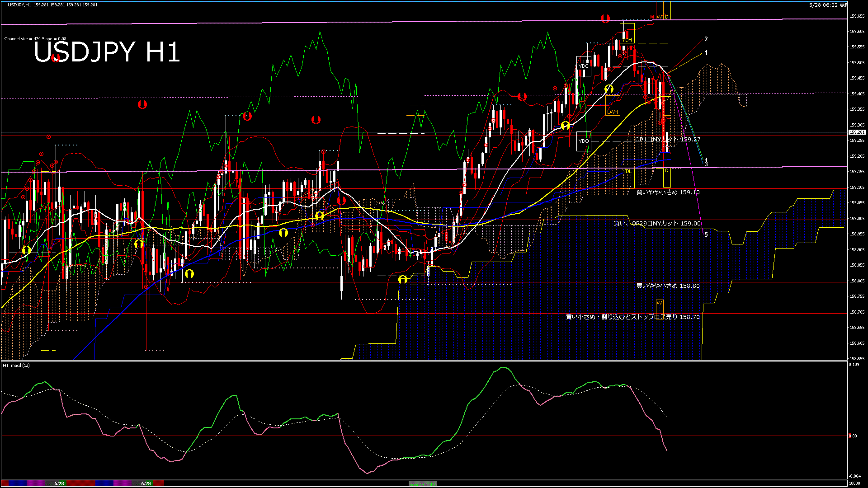Click forecast line end label 2

pos(706,39)
